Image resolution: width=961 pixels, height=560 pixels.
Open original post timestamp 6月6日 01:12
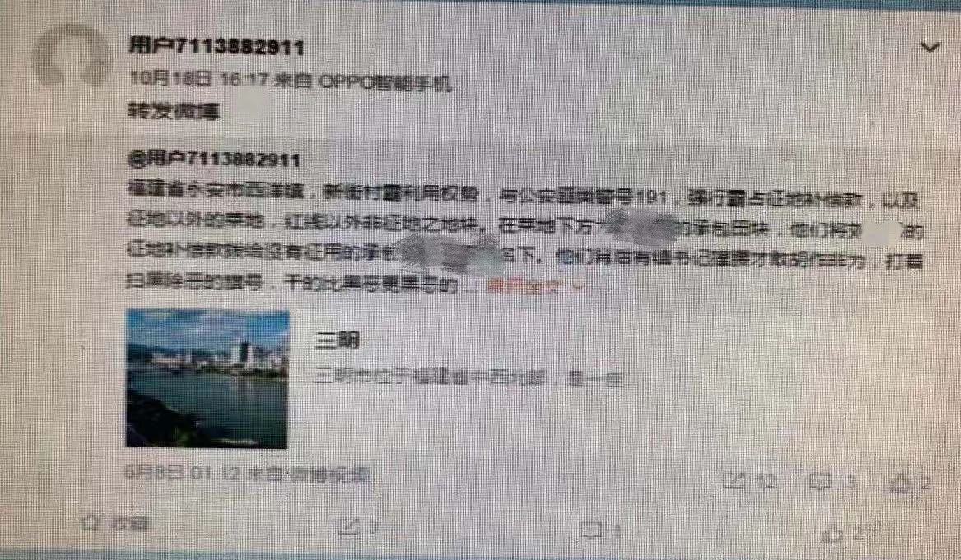coord(181,472)
